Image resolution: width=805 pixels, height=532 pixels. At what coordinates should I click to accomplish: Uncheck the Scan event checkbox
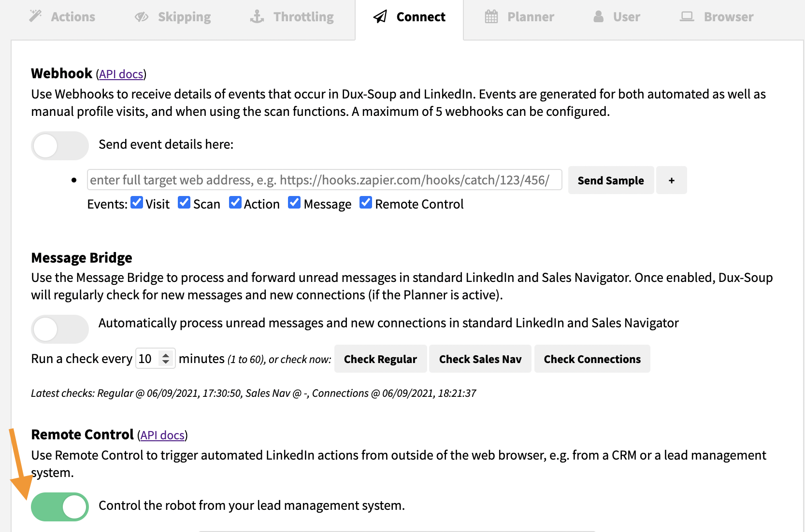pos(184,203)
